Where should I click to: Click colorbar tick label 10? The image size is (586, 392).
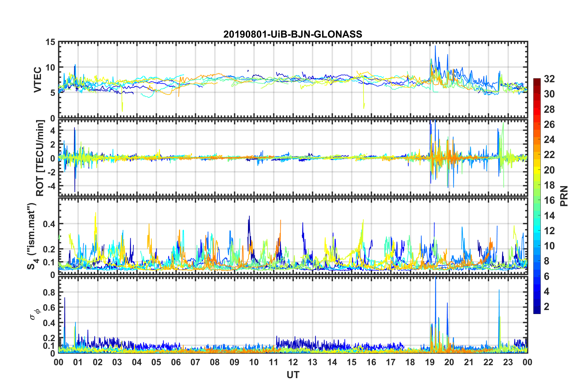[549, 246]
